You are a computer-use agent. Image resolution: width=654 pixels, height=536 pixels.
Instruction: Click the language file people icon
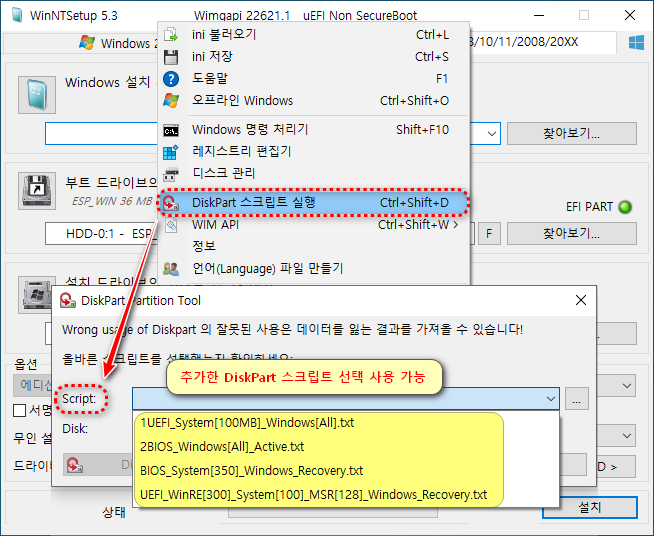pyautogui.click(x=171, y=269)
